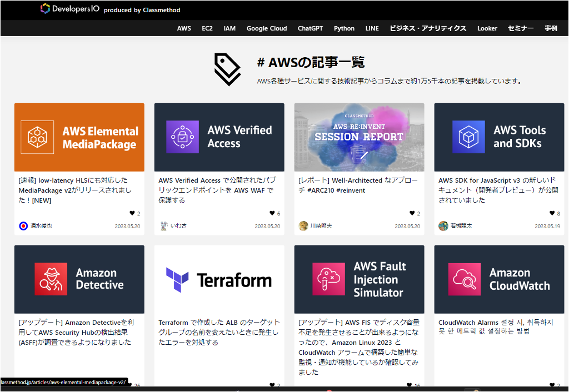Open the Terraform thumbnail
Viewport: 569px width, 392px height.
[x=219, y=279]
